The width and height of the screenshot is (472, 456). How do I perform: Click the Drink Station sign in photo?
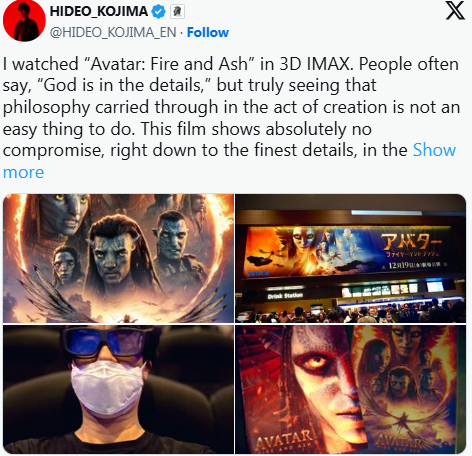(285, 296)
